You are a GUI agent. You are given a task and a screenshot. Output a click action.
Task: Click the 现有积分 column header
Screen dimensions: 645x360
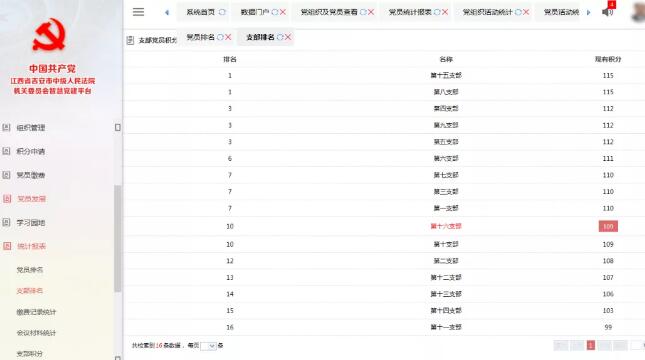point(608,59)
